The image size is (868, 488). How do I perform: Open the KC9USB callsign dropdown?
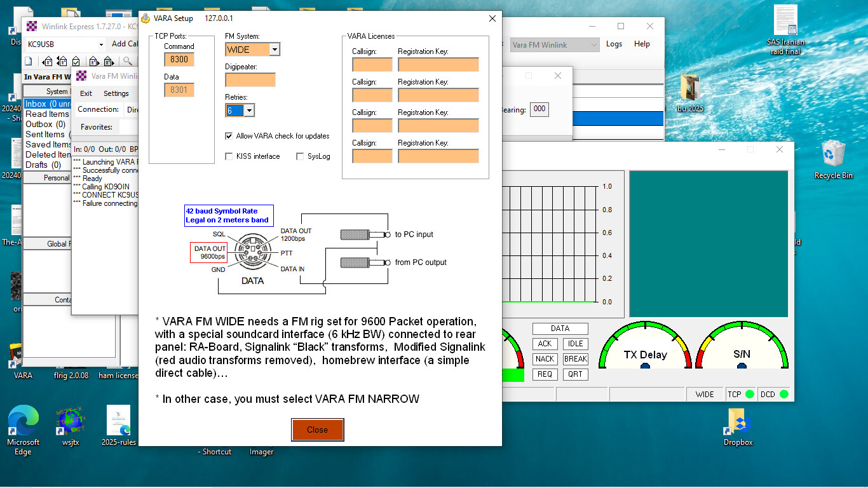[x=100, y=44]
